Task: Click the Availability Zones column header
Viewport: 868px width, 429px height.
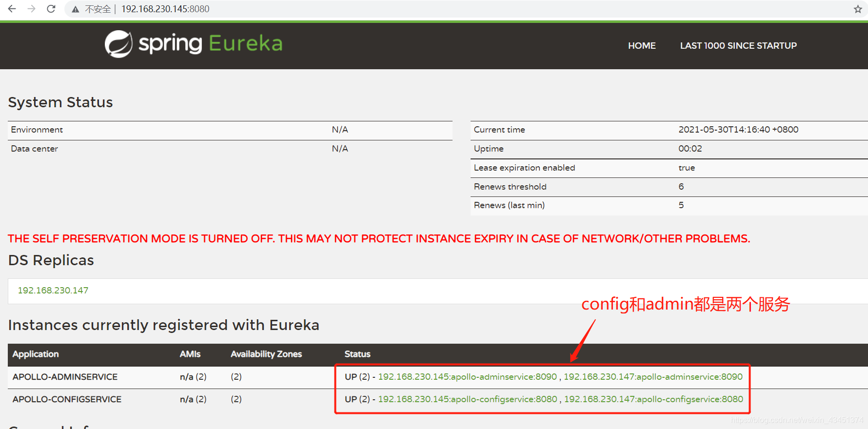Action: pyautogui.click(x=266, y=354)
